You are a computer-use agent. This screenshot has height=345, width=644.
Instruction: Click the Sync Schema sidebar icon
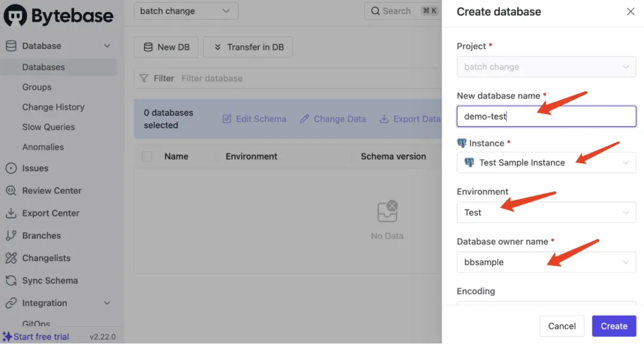point(11,281)
